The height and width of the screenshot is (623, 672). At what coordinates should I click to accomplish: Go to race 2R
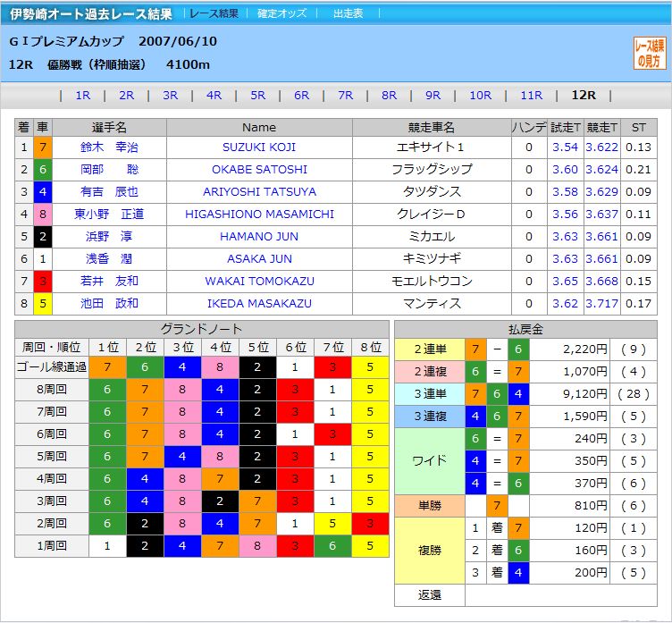[x=126, y=95]
